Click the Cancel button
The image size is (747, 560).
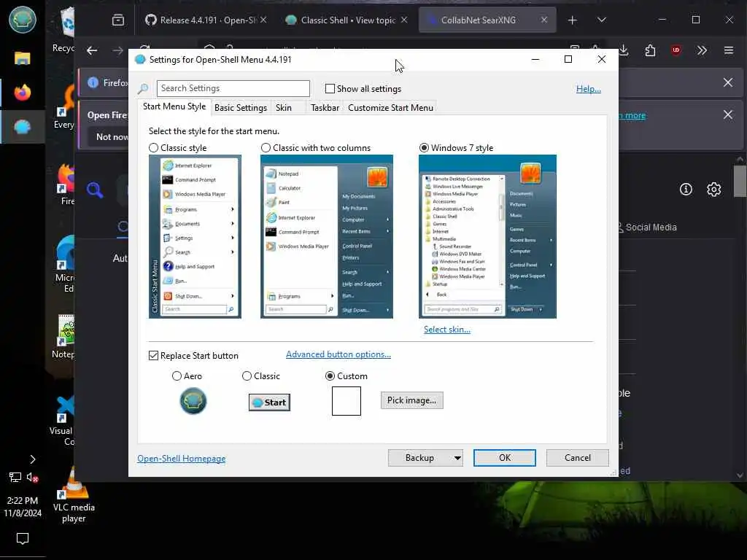pos(578,458)
